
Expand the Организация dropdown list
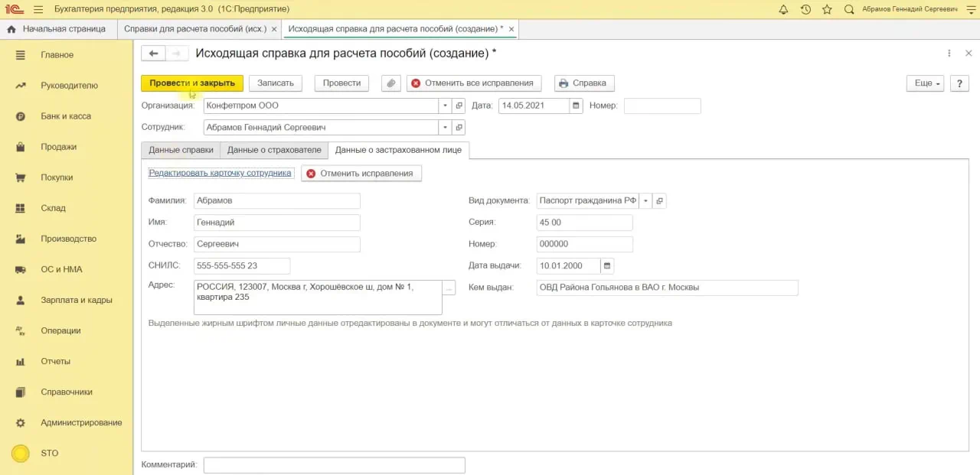pos(445,106)
